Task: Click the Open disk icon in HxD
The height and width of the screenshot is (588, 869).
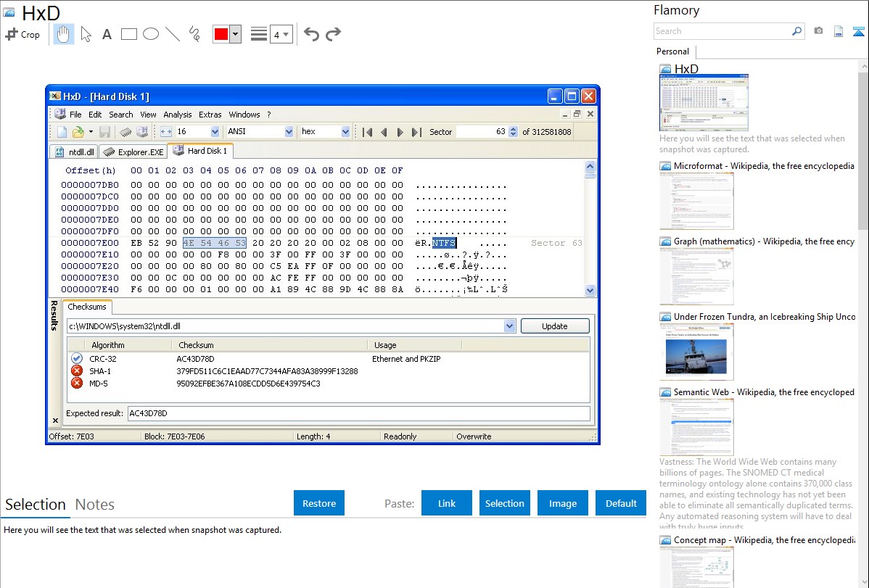Action: tap(142, 132)
